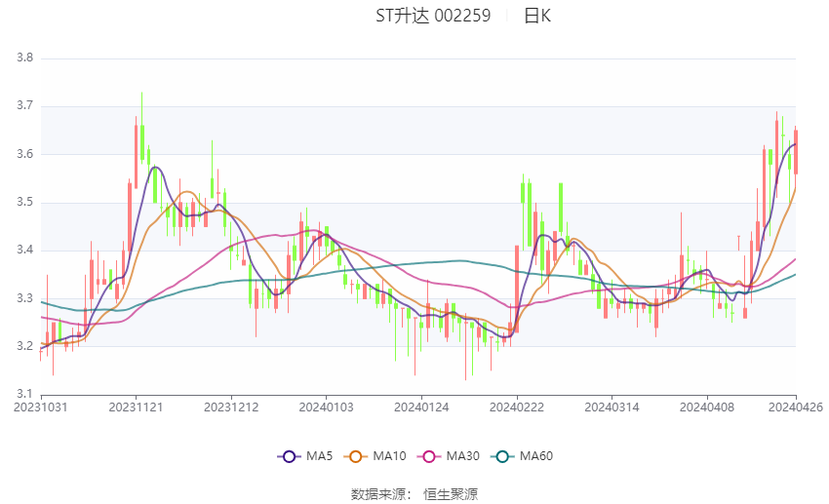
Task: Click the 3.7 y-axis value
Action: pyautogui.click(x=24, y=105)
